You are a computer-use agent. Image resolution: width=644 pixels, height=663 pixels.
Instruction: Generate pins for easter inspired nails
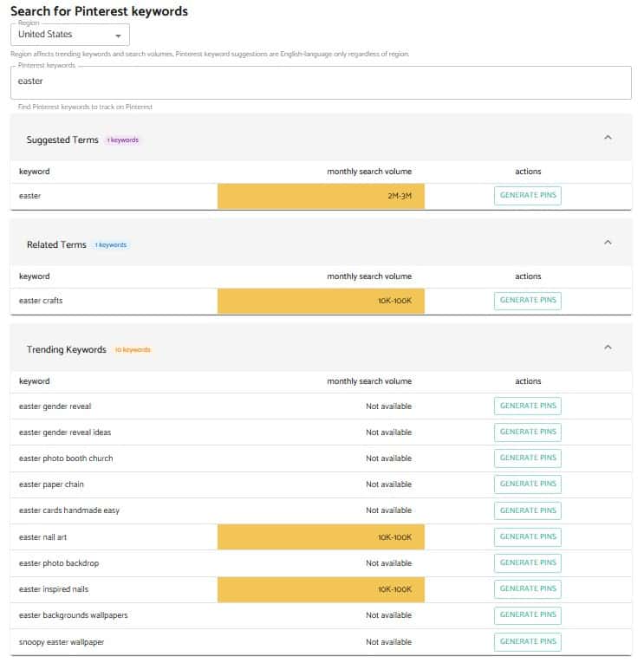[527, 589]
